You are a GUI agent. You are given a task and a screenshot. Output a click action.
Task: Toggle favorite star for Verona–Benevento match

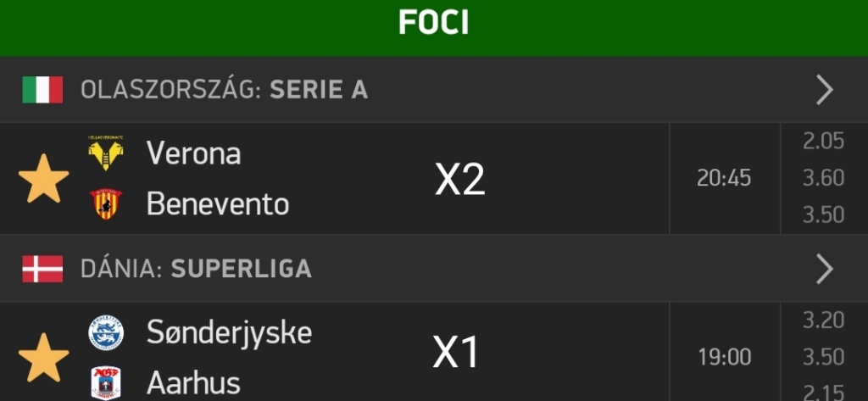(43, 179)
